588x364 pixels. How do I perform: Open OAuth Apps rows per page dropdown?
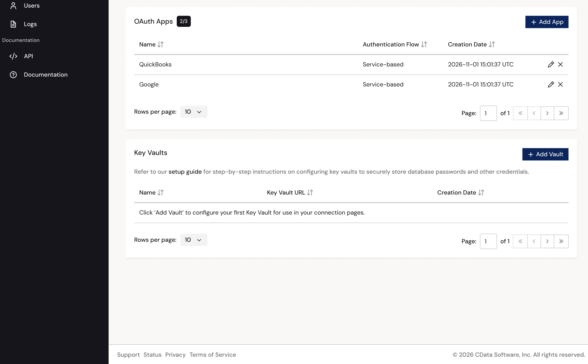click(194, 112)
